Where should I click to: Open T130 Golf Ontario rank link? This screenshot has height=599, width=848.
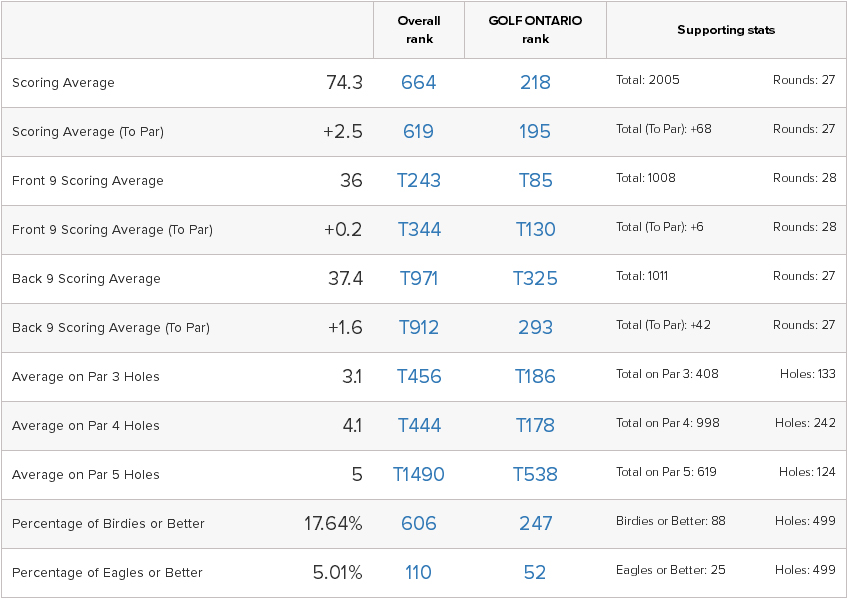point(535,230)
